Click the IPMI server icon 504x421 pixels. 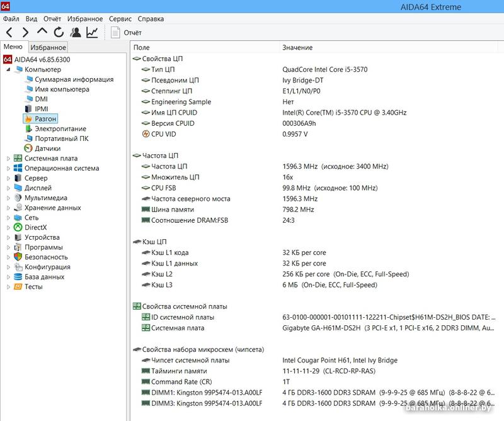pyautogui.click(x=28, y=109)
